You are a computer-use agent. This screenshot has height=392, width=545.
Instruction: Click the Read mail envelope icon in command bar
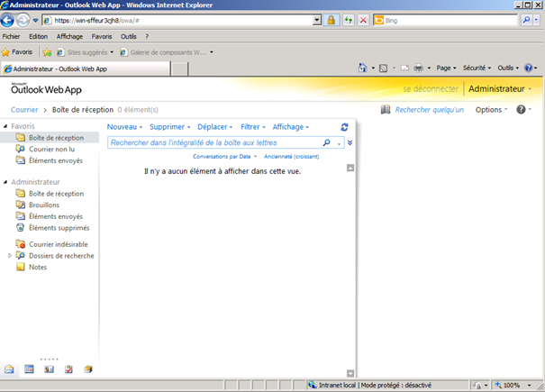click(x=404, y=68)
